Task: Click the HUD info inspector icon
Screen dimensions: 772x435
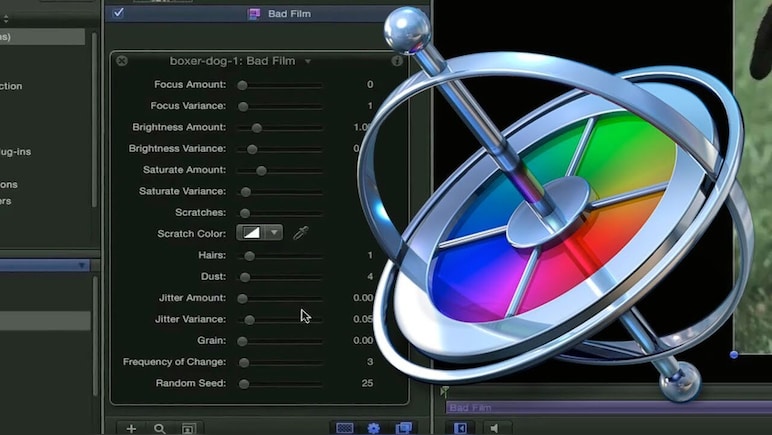Action: point(397,61)
